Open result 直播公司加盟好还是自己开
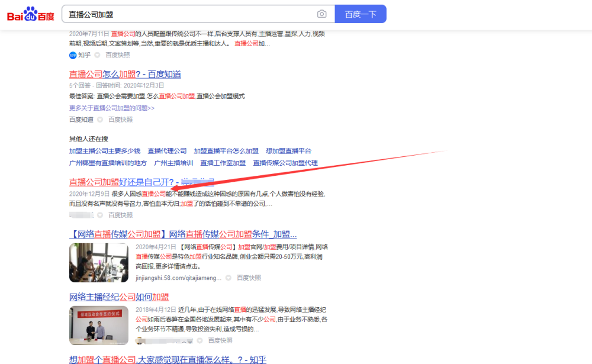This screenshot has width=592, height=364. [x=141, y=182]
